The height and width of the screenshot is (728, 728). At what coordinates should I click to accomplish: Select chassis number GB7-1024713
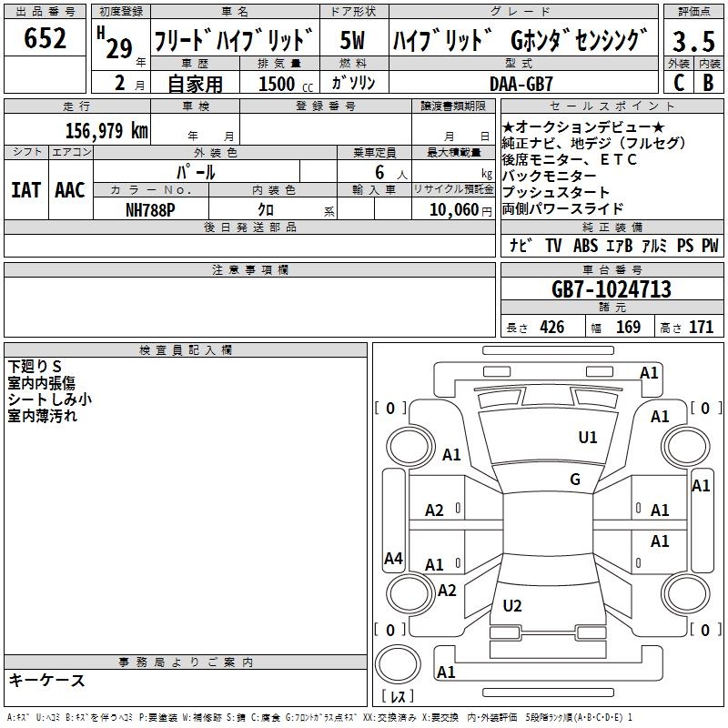point(612,289)
